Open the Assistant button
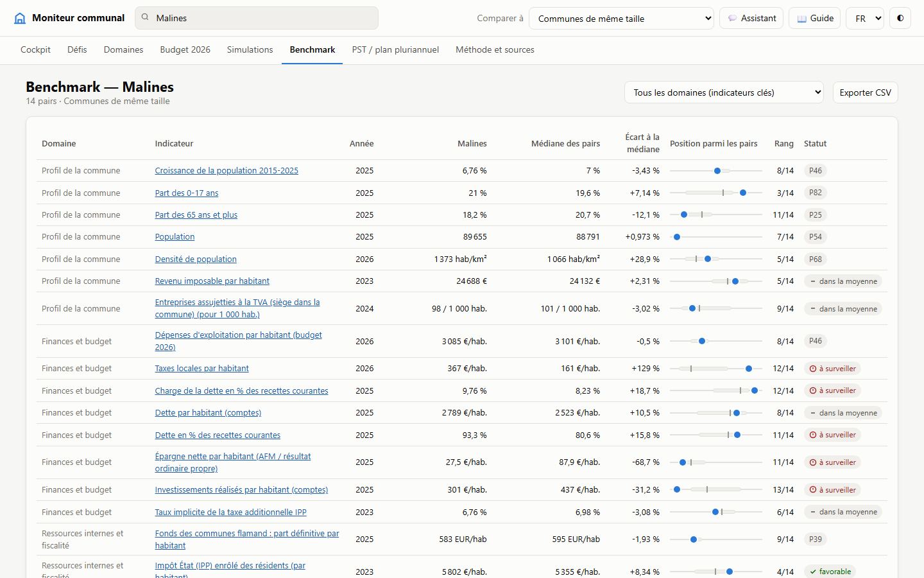 tap(751, 18)
